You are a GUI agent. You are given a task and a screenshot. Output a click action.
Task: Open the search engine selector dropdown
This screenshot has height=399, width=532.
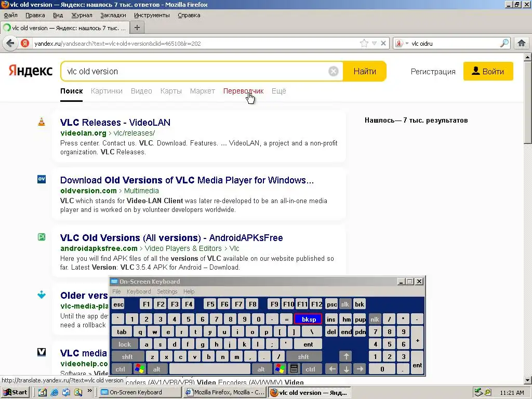click(402, 44)
